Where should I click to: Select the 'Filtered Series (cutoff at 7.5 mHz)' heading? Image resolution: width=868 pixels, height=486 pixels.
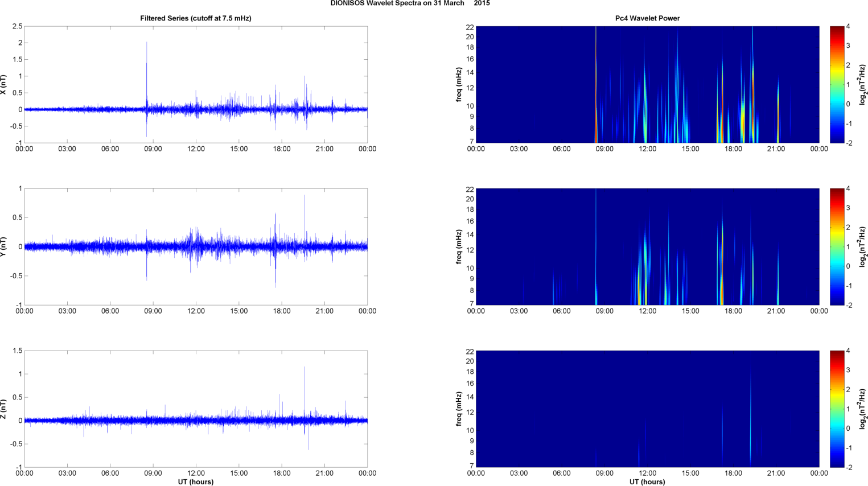coord(196,18)
